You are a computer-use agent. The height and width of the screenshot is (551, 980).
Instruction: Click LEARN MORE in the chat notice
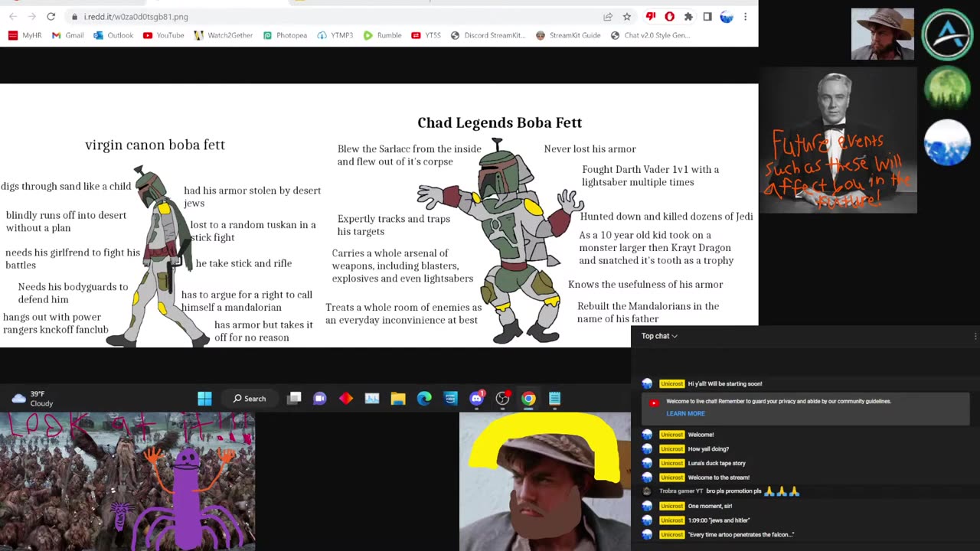click(x=685, y=413)
